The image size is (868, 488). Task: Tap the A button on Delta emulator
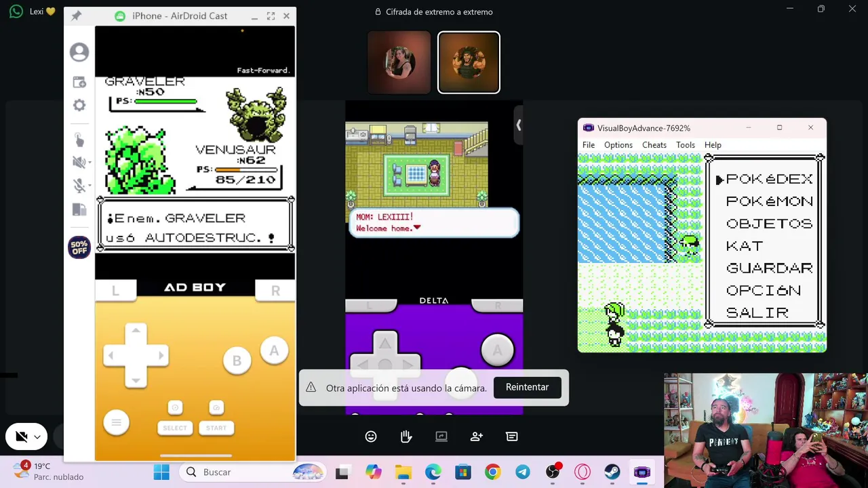pyautogui.click(x=497, y=350)
